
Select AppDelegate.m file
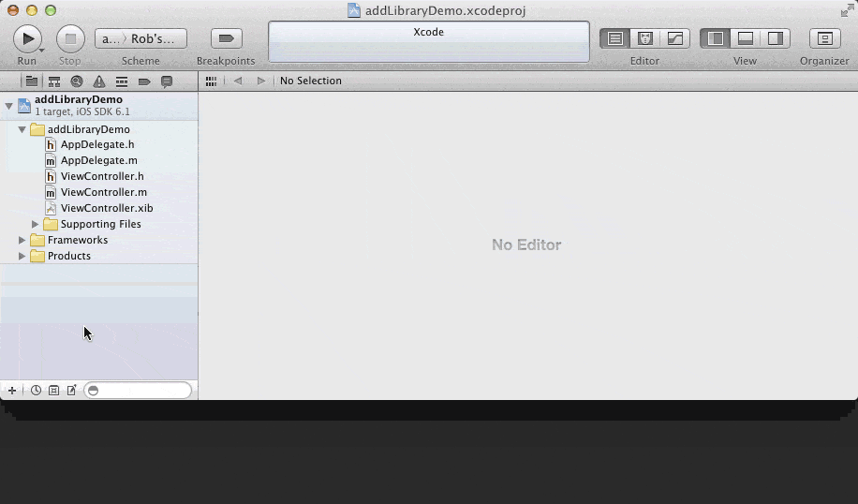point(99,160)
